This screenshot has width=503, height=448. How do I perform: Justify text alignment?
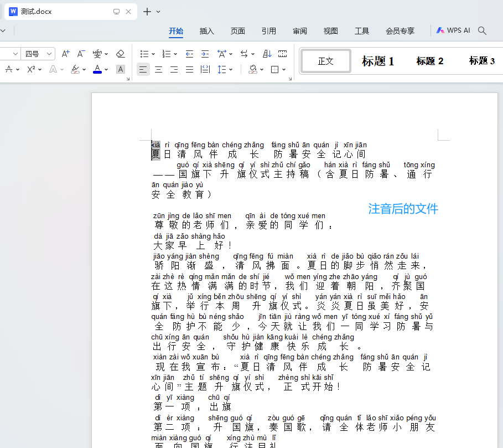pos(190,69)
